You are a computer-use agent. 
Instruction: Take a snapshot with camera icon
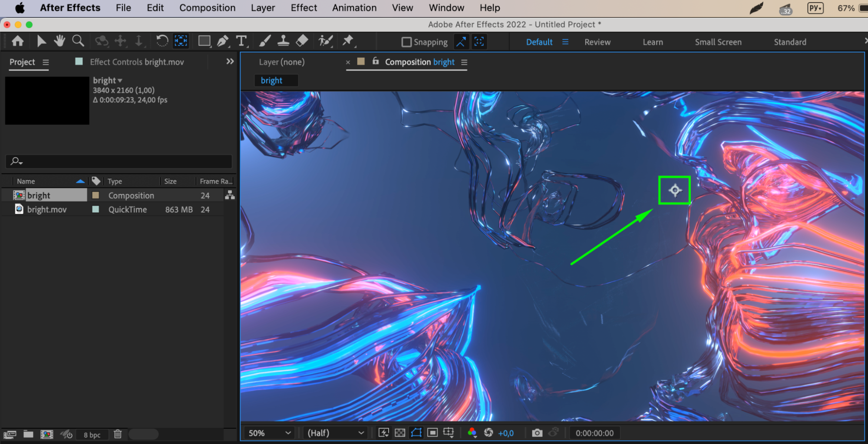click(x=537, y=433)
